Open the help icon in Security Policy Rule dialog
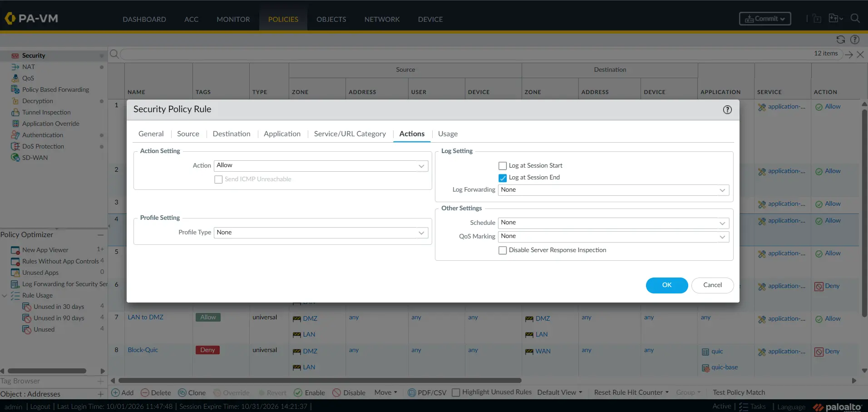This screenshot has width=868, height=412. (x=727, y=109)
